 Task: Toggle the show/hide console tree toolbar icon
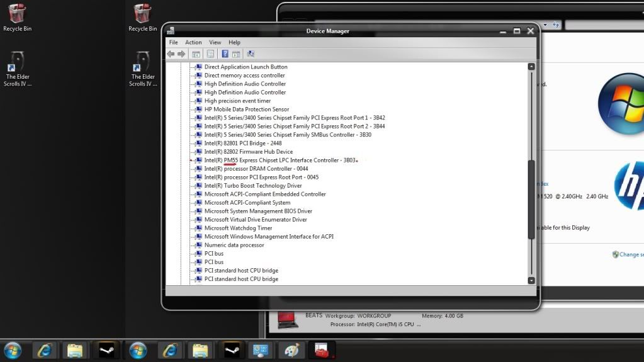tap(196, 54)
